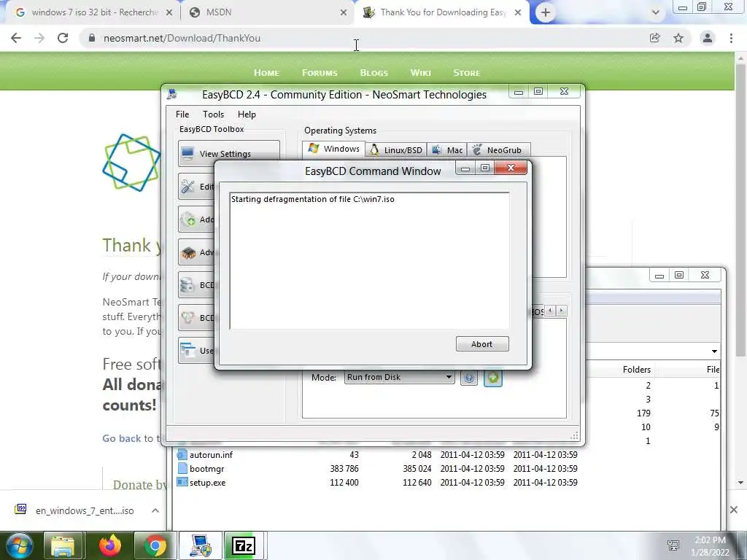The image size is (747, 560).
Task: Switch to the NeoGrub tab
Action: pyautogui.click(x=498, y=150)
